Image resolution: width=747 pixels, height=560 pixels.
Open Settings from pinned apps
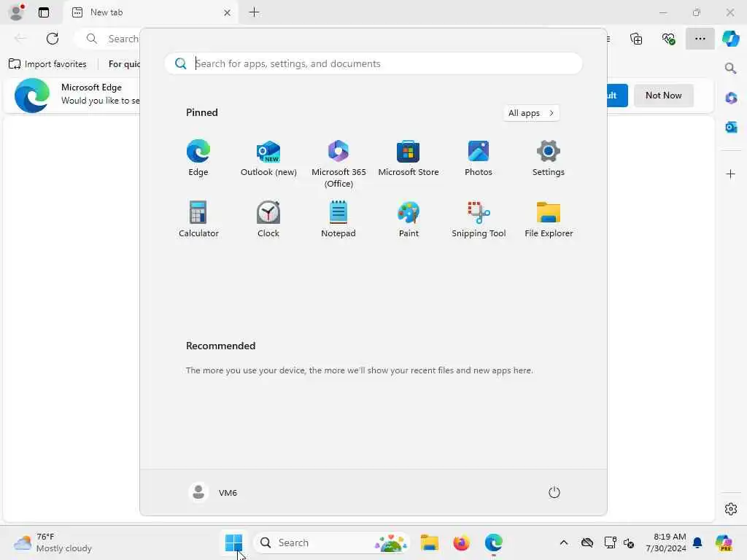click(549, 158)
